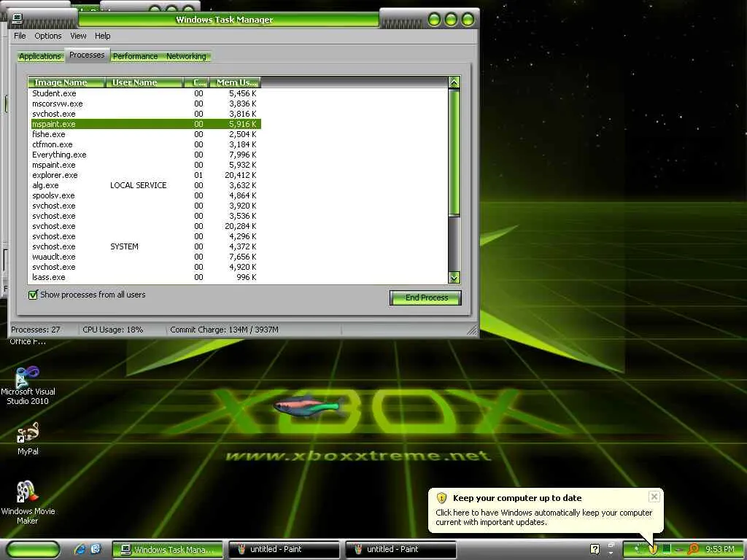Open the Start menu button
The width and height of the screenshot is (747, 560).
pyautogui.click(x=33, y=549)
